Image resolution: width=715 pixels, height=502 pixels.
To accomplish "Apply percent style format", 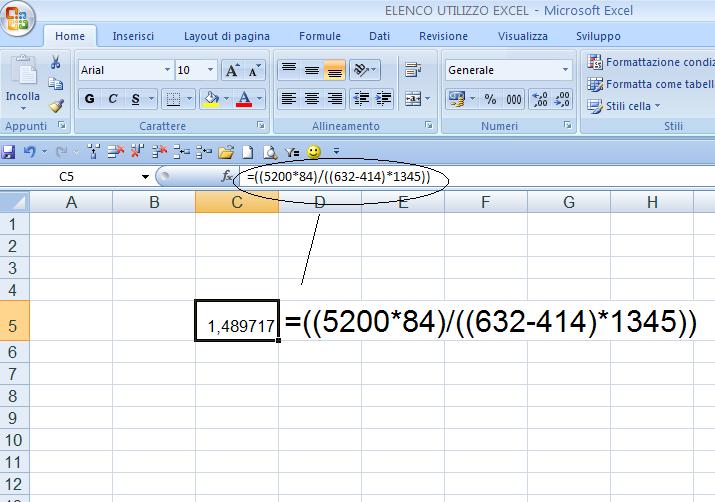I will click(490, 99).
